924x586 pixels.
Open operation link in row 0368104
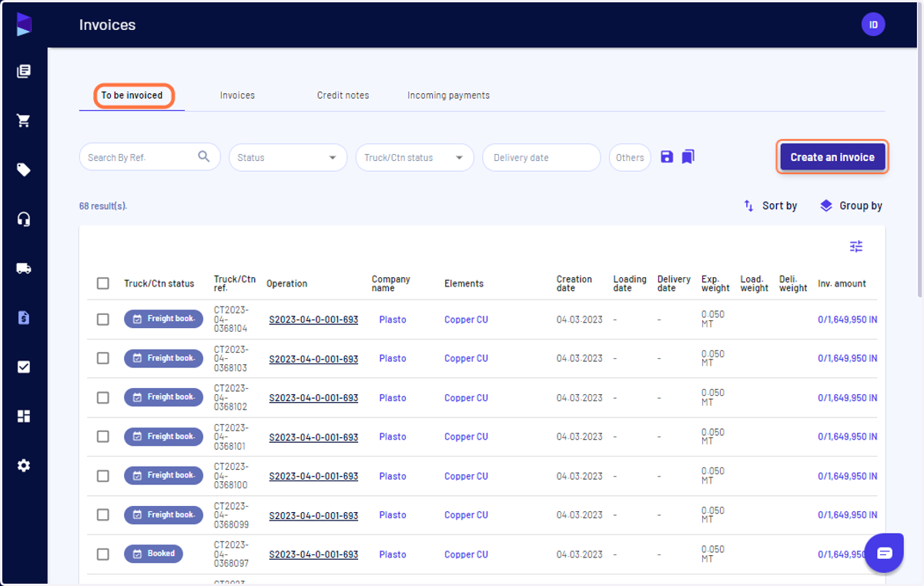coord(313,320)
